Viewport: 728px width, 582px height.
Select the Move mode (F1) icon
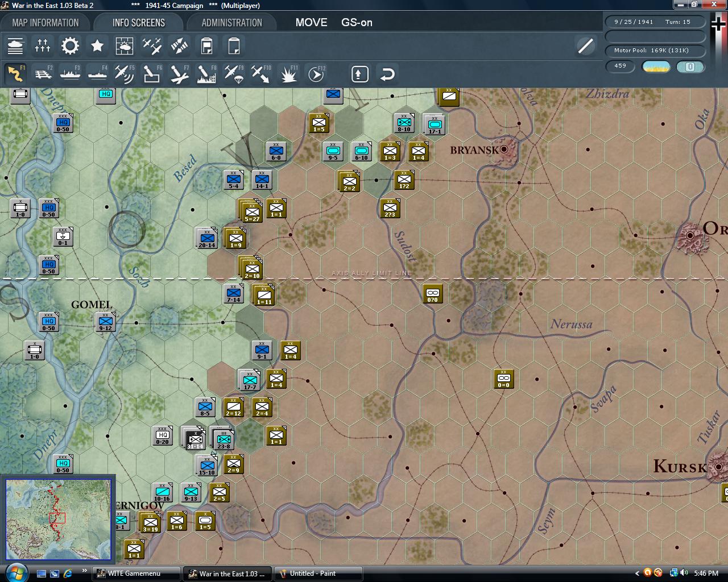tap(15, 74)
